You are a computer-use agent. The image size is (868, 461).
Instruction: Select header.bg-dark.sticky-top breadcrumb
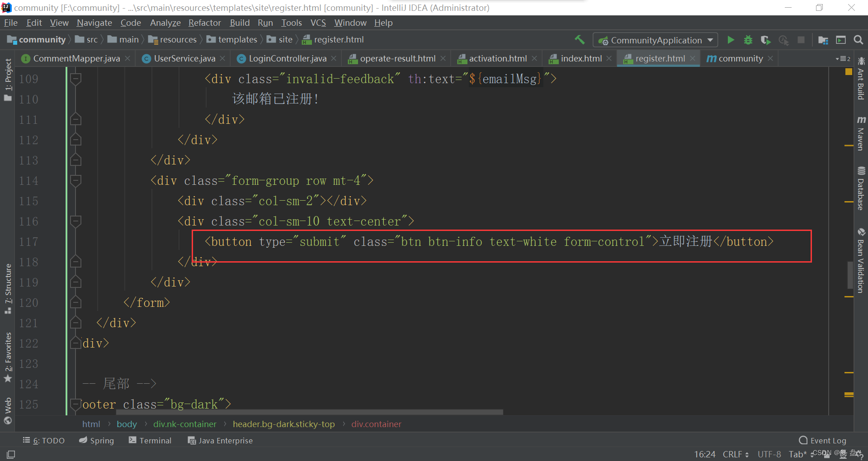(283, 424)
